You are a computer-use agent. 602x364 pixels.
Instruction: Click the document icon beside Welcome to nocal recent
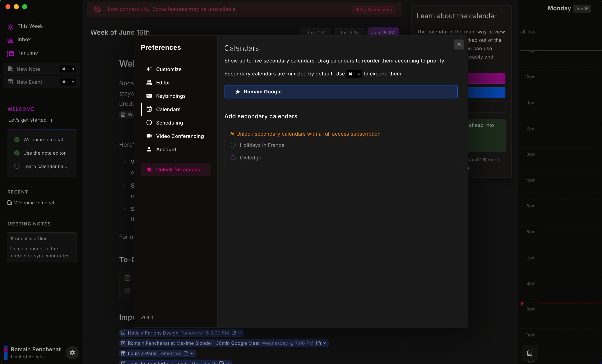[x=10, y=203]
